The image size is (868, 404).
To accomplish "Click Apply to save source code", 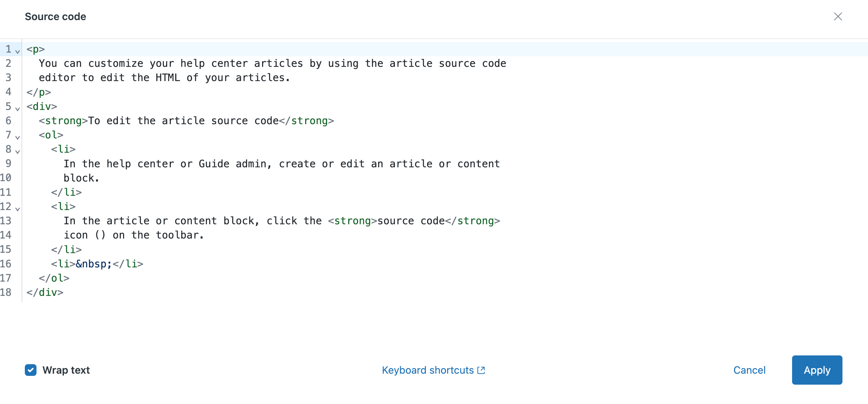I will point(818,370).
